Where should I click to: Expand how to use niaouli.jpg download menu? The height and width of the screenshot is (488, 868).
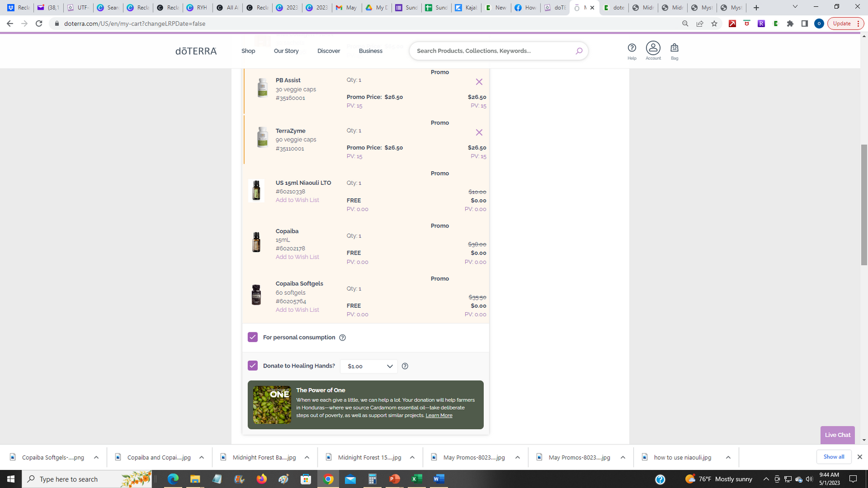(728, 457)
